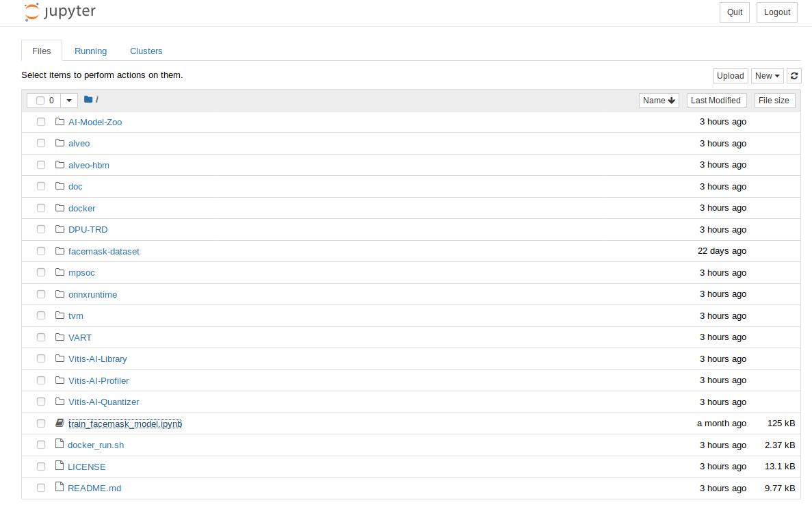Click folder icon beside VART

(x=60, y=337)
